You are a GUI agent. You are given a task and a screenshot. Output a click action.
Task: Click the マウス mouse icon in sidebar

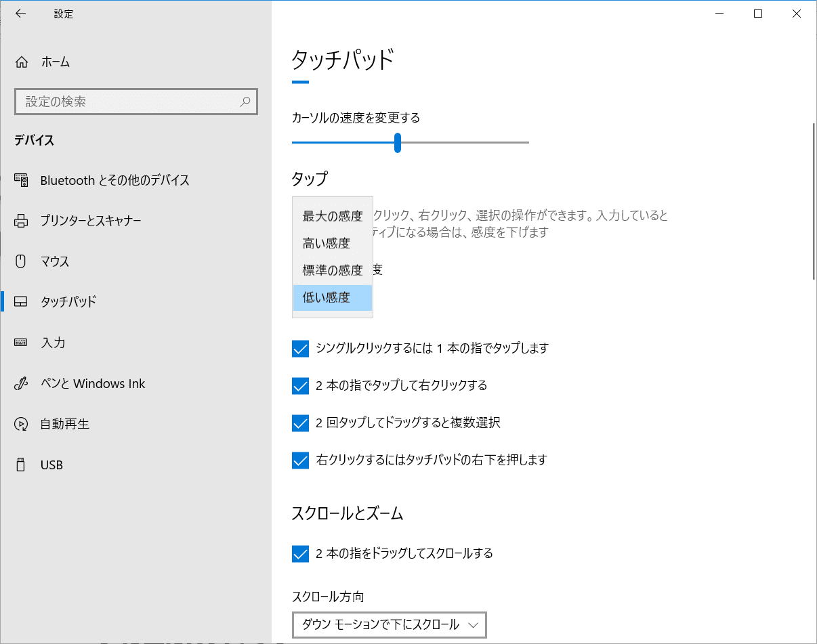pyautogui.click(x=21, y=261)
